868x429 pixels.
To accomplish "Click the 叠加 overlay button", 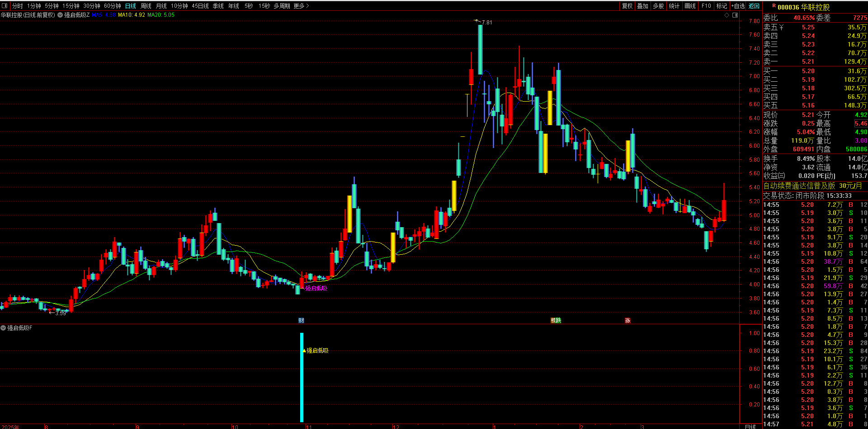I will (x=642, y=6).
